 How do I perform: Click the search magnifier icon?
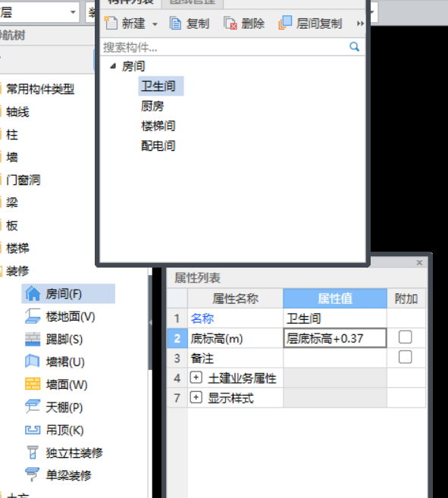coord(354,47)
